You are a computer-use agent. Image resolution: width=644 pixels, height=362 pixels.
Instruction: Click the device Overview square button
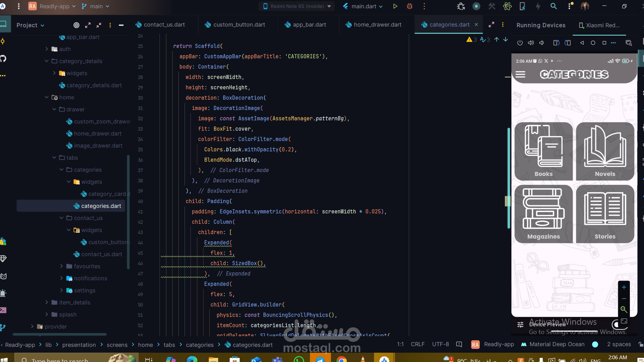pos(604,43)
